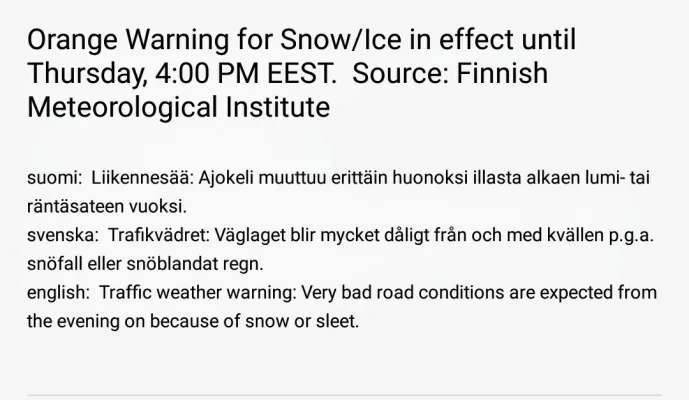Click the "räntäsateen vuoksi" text line
689x400 pixels.
[106, 207]
